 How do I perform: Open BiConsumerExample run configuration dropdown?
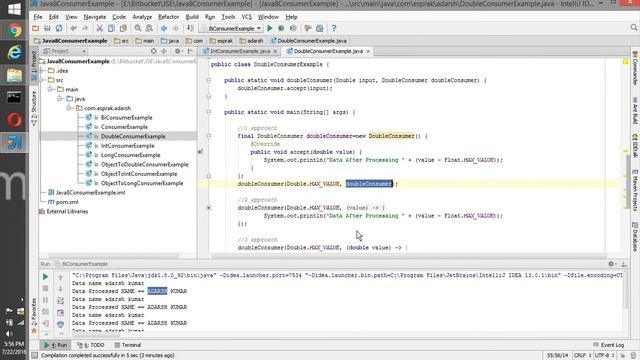click(x=231, y=29)
